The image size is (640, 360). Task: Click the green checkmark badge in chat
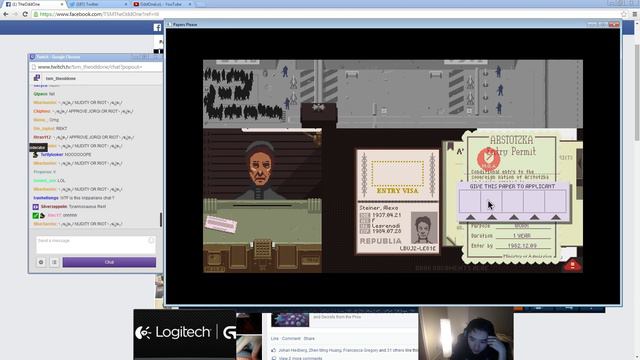pyautogui.click(x=36, y=216)
